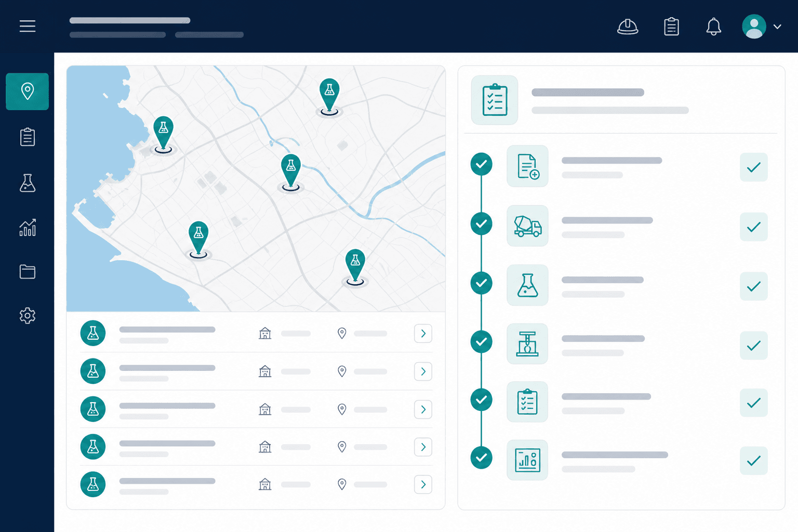Select the map location sidebar tab
Image resolution: width=798 pixels, height=532 pixels.
28,91
